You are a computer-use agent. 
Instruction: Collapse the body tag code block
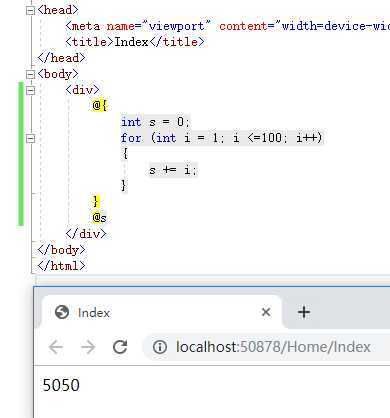[30, 74]
